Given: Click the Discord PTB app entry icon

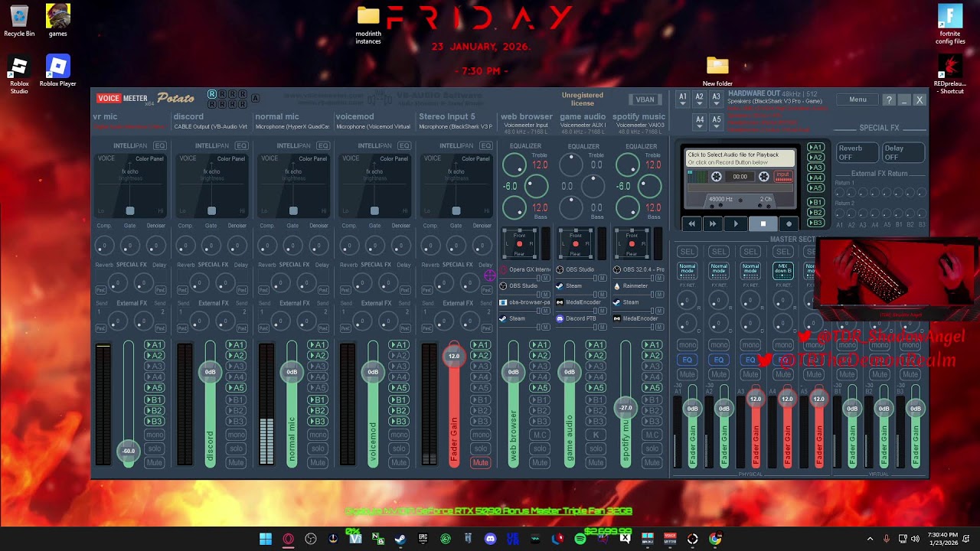Looking at the screenshot, I should 560,318.
